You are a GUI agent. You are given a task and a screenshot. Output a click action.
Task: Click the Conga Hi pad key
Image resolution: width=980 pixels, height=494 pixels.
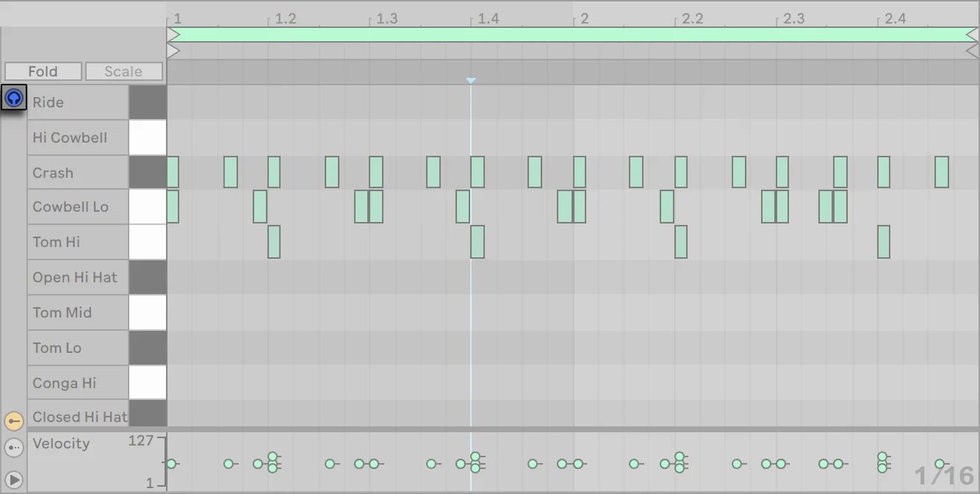coord(148,383)
